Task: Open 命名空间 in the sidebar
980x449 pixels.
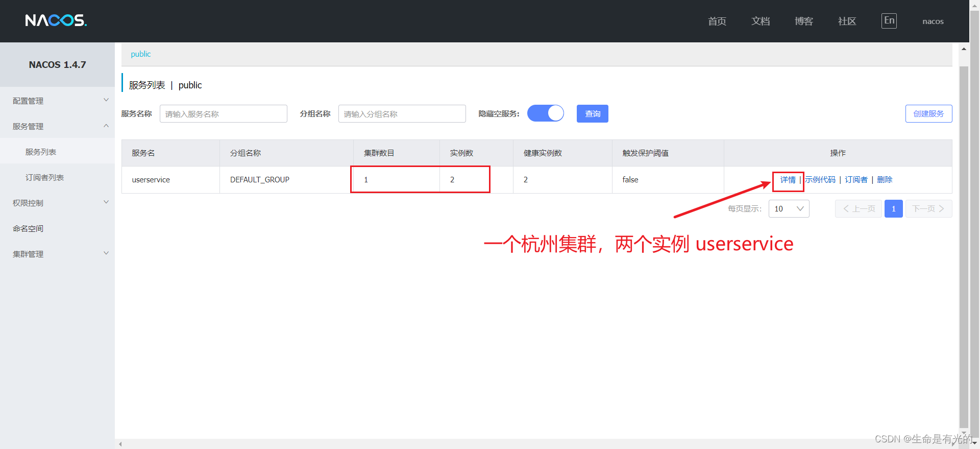Action: pos(57,228)
